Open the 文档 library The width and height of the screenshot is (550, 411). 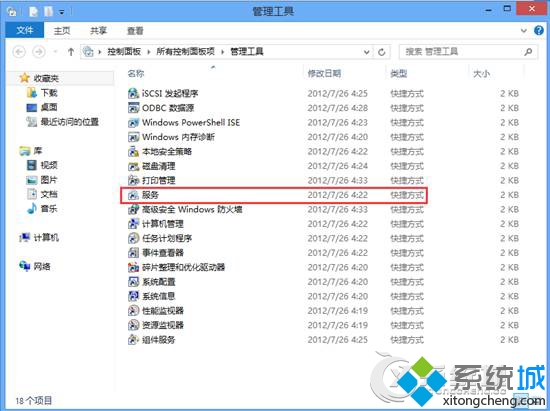click(49, 194)
